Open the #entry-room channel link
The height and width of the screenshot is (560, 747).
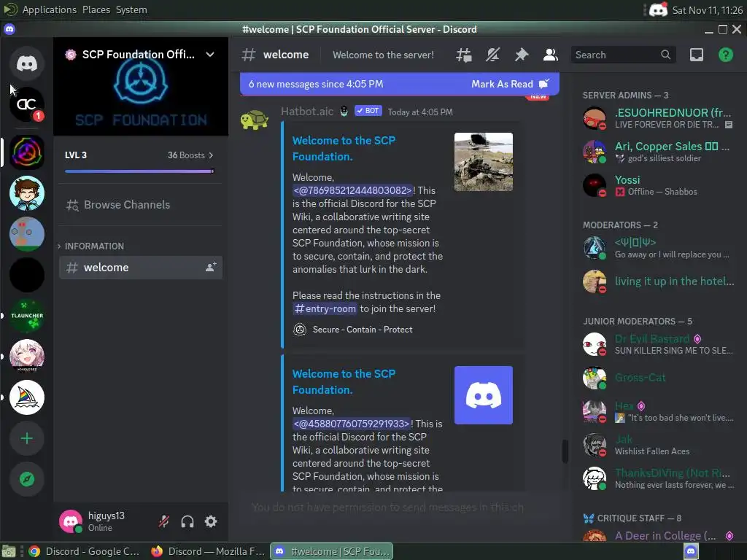point(325,308)
